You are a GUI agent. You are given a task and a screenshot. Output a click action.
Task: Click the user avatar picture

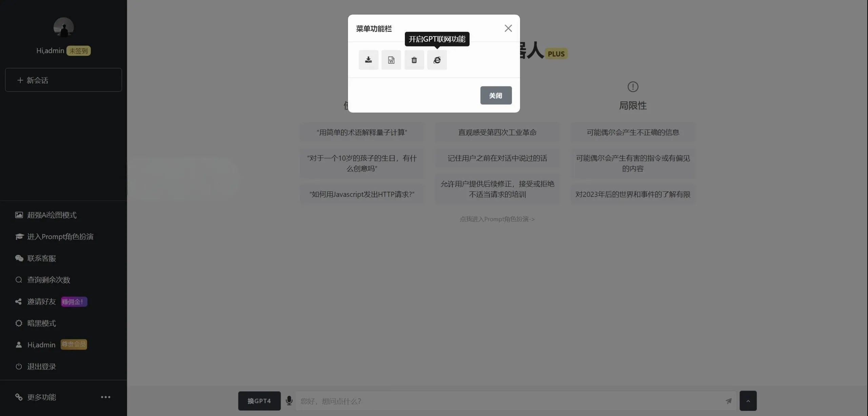pyautogui.click(x=63, y=27)
